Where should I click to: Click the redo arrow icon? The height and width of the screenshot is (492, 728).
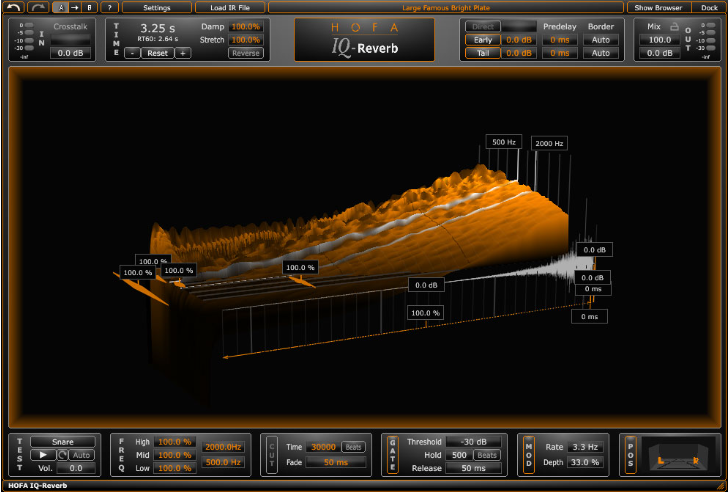38,7
